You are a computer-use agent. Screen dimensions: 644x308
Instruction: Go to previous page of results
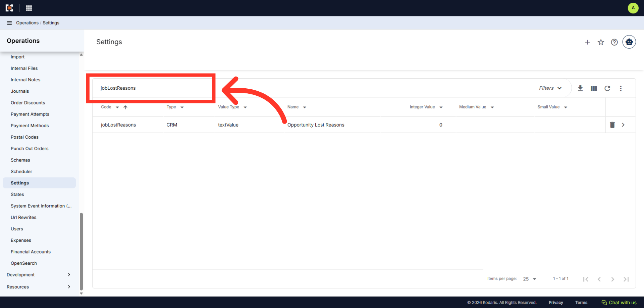pos(599,279)
